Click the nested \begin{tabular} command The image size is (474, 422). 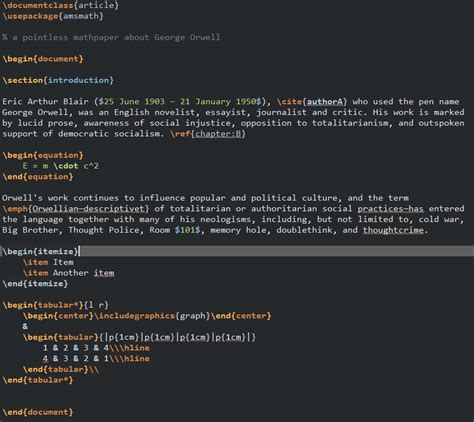pyautogui.click(x=61, y=337)
